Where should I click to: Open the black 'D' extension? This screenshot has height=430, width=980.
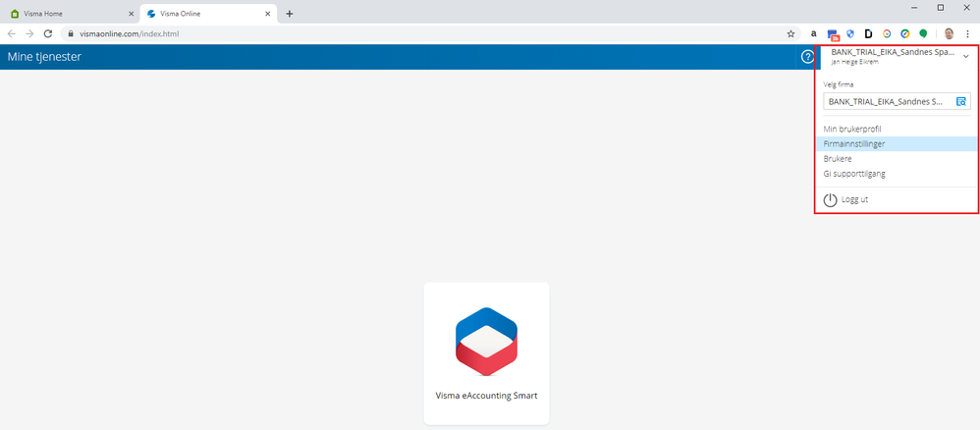(868, 33)
